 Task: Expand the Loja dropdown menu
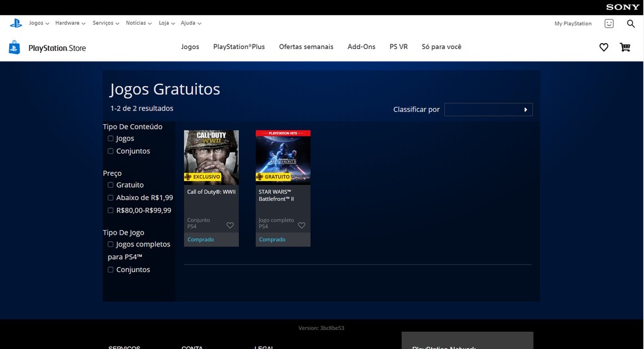tap(167, 23)
